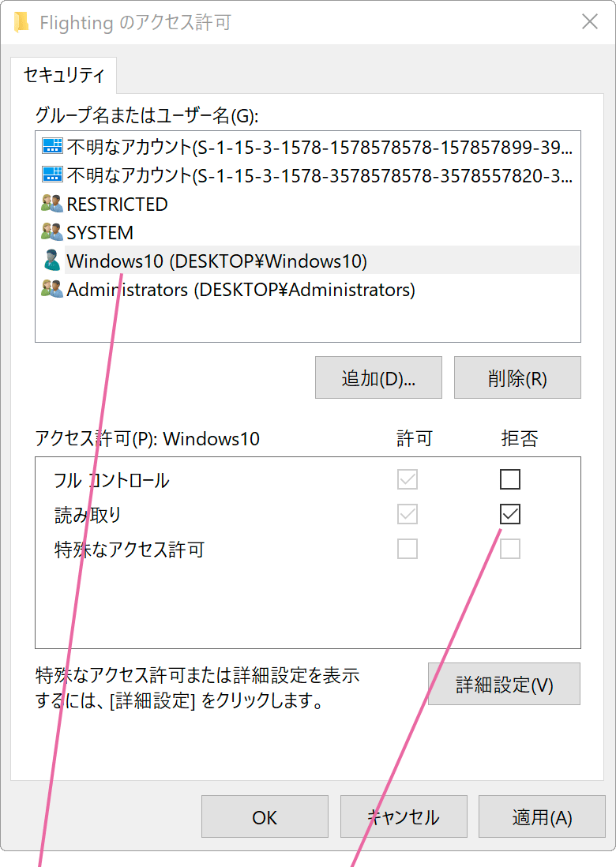Click icon of first unknown account ending 39...
Viewport: 616px width, 867px height.
pyautogui.click(x=53, y=146)
